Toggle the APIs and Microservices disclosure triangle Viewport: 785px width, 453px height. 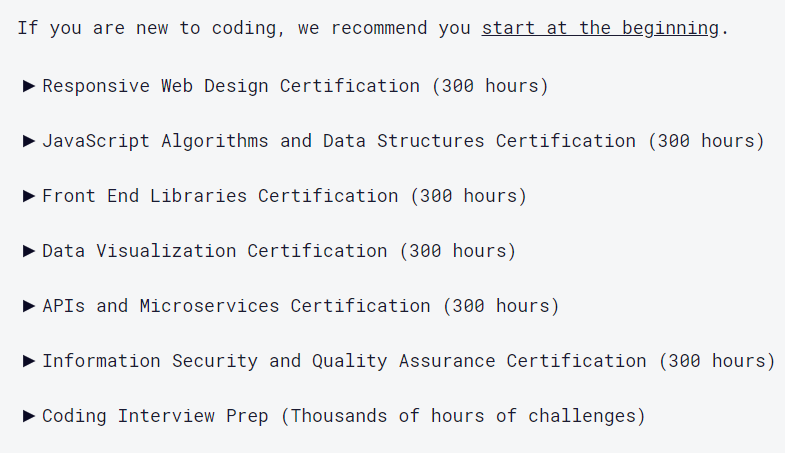tap(29, 306)
